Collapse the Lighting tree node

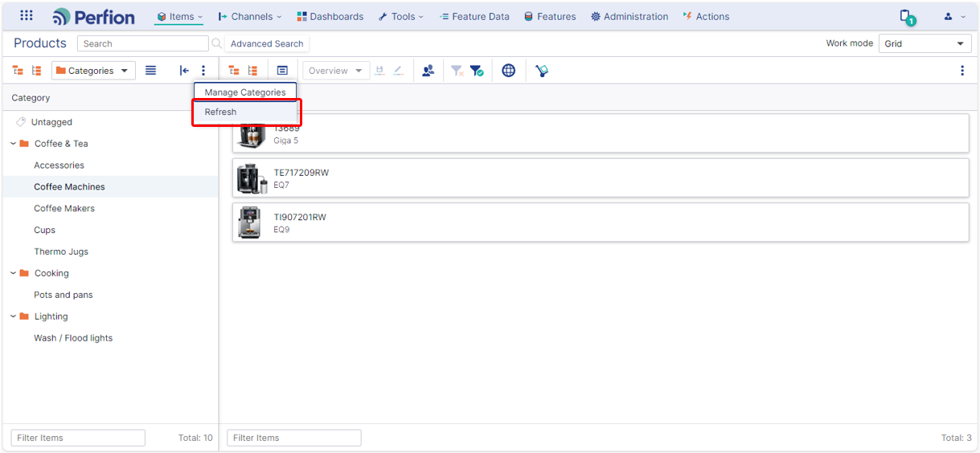[13, 316]
